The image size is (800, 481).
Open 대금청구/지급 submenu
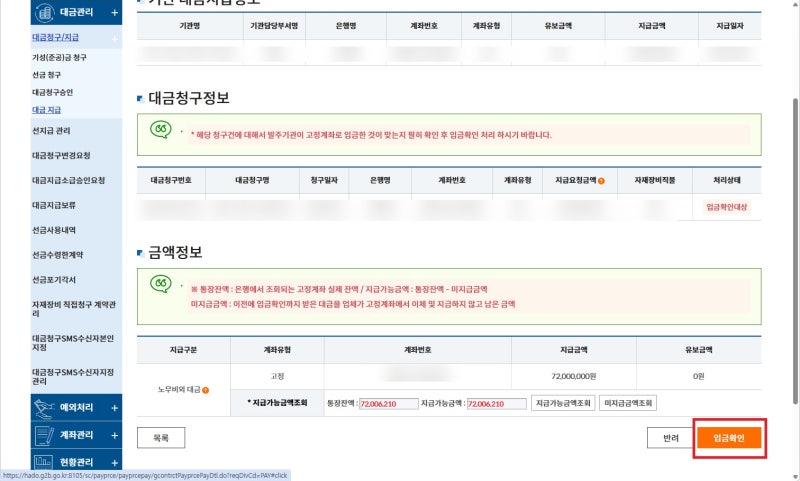coord(55,37)
